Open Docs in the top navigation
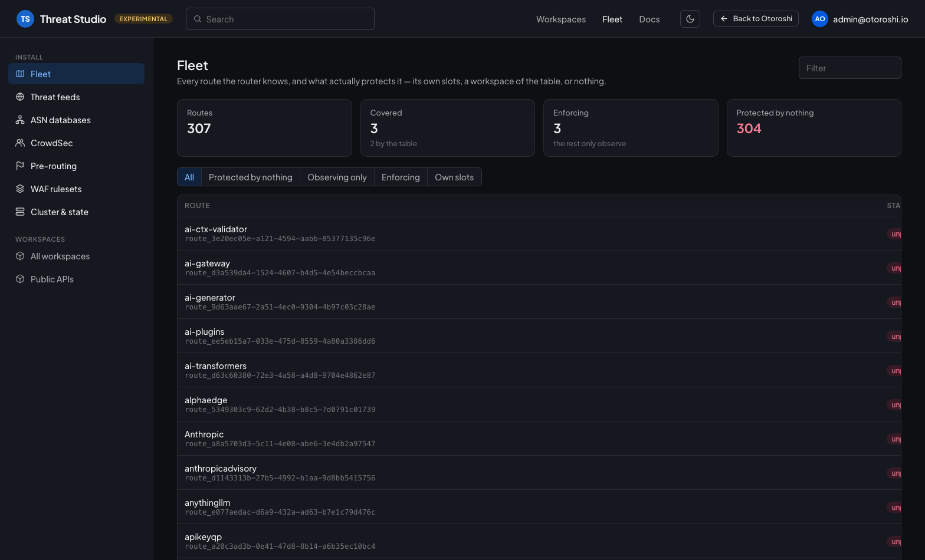The image size is (925, 560). point(650,19)
